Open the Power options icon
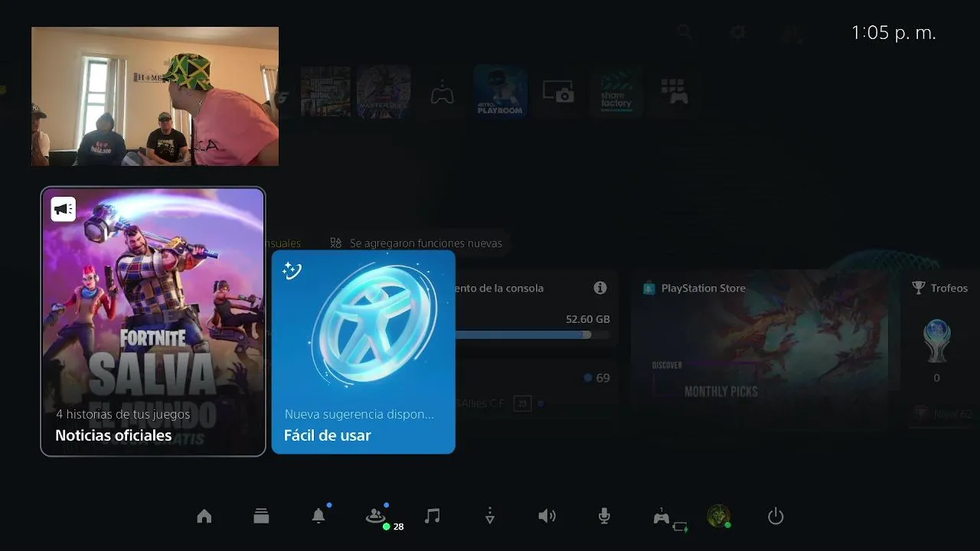The width and height of the screenshot is (980, 551). pyautogui.click(x=776, y=517)
